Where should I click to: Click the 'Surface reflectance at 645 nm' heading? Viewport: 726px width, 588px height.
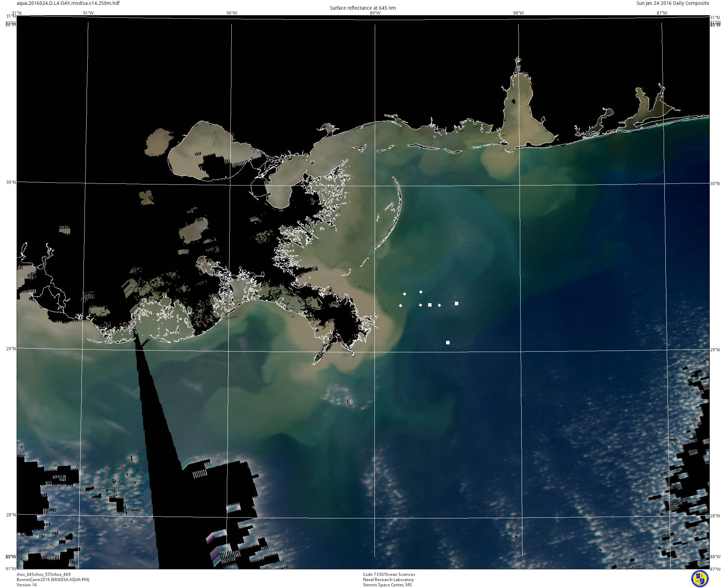point(363,8)
